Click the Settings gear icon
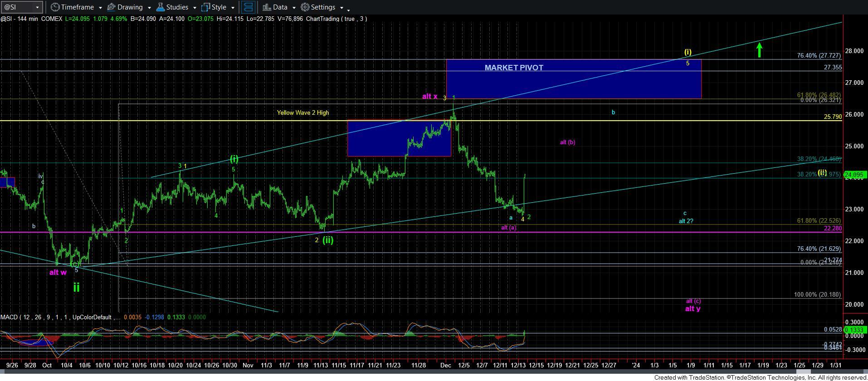Screen dimensions: 868x381 click(305, 7)
